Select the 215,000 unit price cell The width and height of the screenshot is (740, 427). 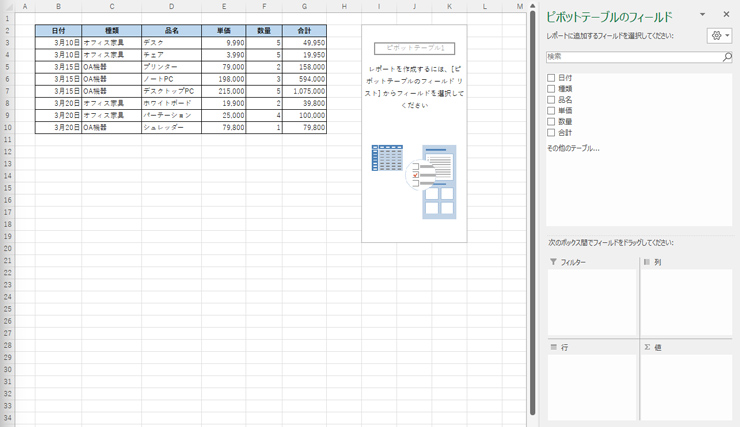click(224, 91)
